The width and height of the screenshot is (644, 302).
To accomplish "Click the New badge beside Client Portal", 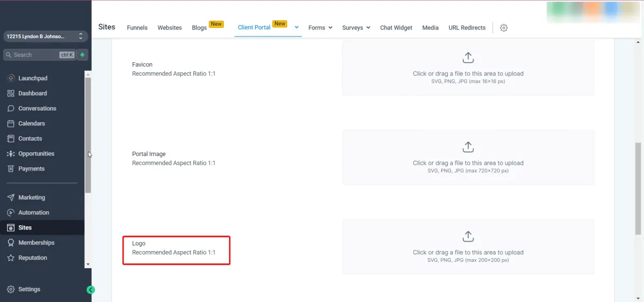I will point(280,24).
